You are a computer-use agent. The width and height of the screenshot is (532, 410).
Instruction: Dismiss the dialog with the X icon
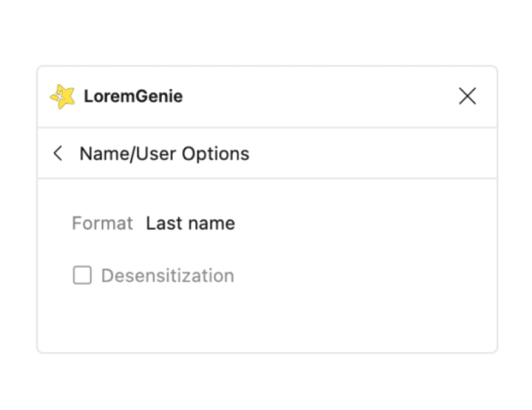click(x=467, y=97)
